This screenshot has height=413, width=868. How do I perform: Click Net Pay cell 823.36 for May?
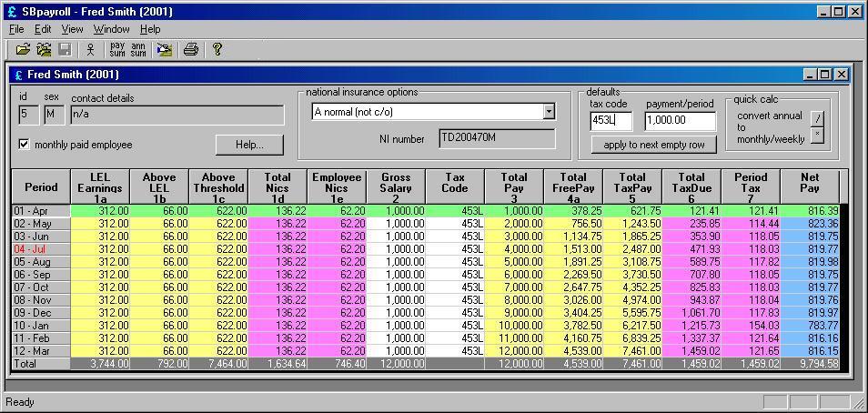tap(810, 224)
